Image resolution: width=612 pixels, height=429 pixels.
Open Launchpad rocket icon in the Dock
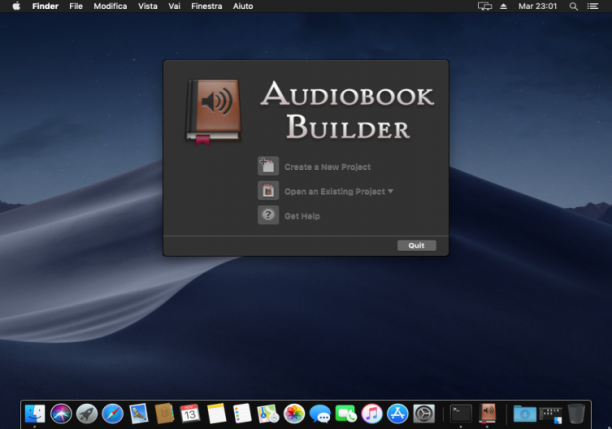[87, 413]
